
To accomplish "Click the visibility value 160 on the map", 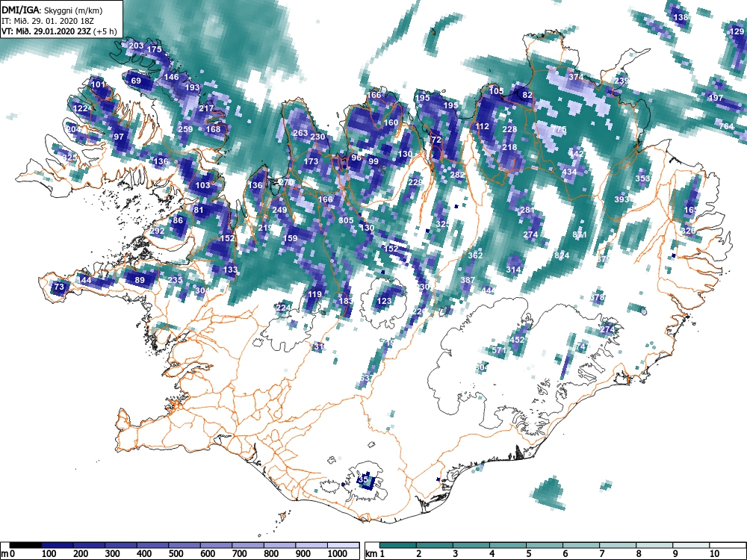I will [x=391, y=123].
